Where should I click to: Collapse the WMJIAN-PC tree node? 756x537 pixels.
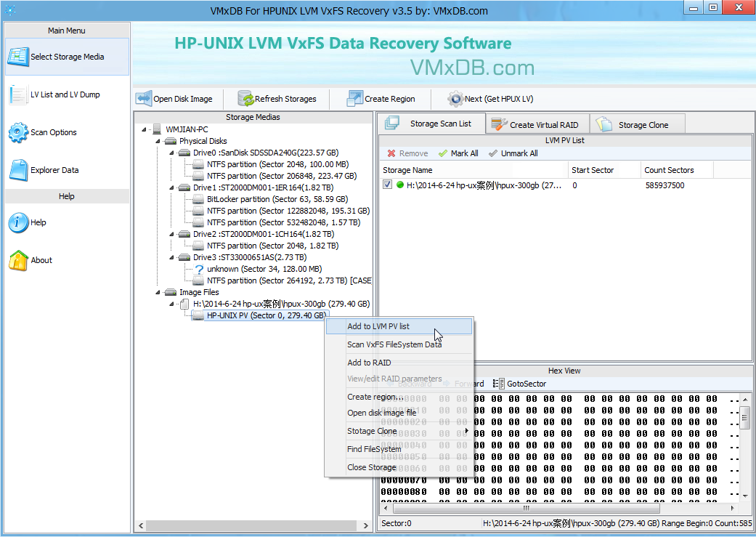click(x=144, y=129)
